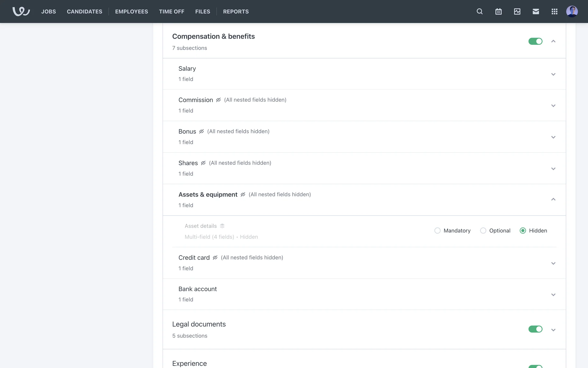Expand the Salary subsection
This screenshot has height=368, width=588.
tap(553, 74)
